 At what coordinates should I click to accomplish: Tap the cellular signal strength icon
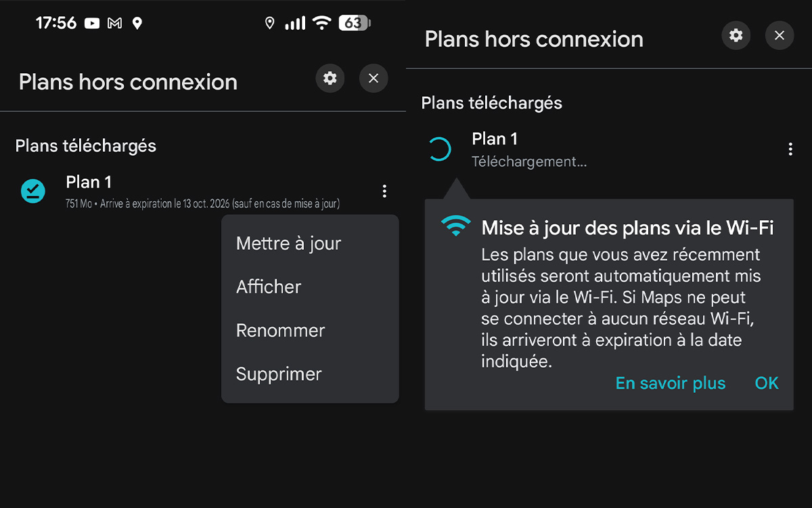pos(295,24)
